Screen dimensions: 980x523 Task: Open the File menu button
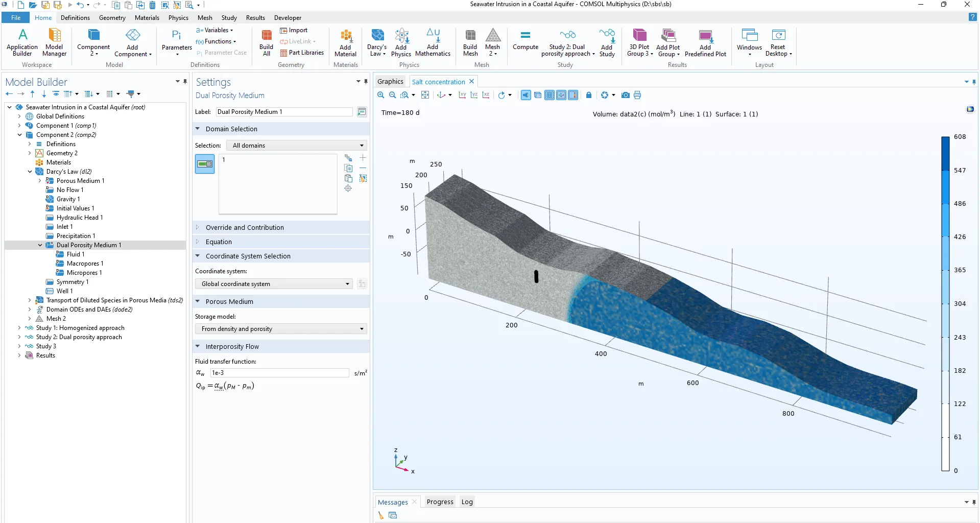(x=16, y=18)
